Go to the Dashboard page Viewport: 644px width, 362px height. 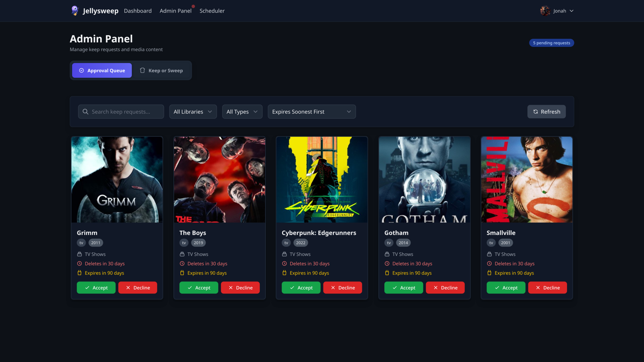(138, 11)
